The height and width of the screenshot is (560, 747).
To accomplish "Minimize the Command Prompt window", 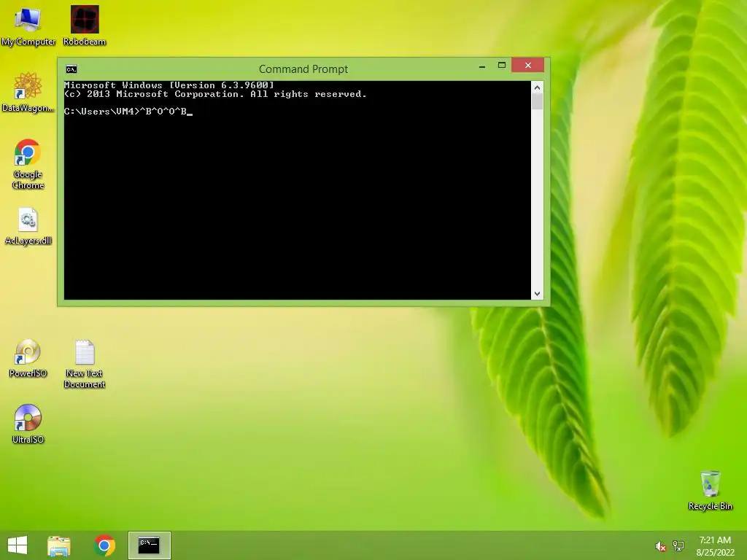I will (482, 66).
